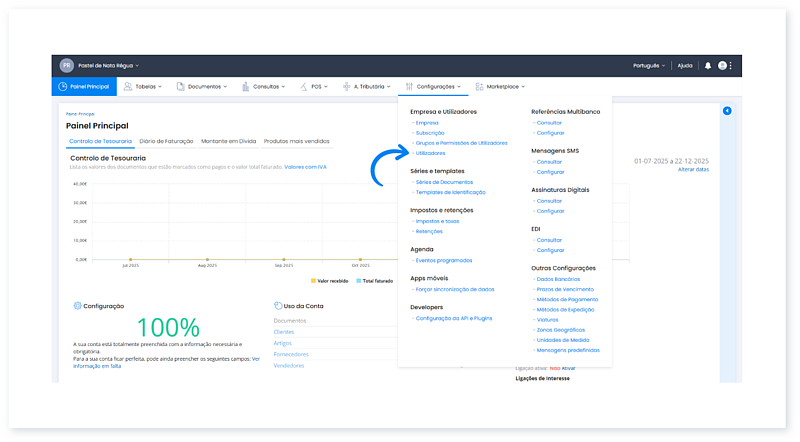
Task: Open the company name dropdown in header
Action: 108,66
